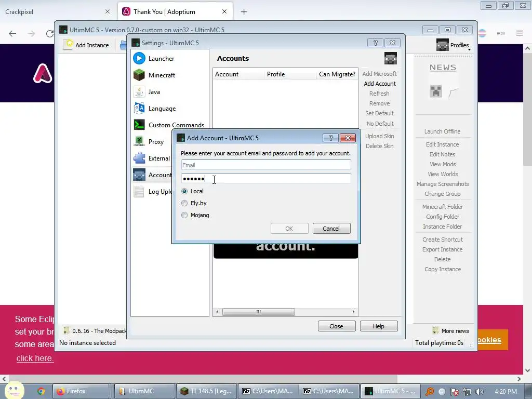Click Export Instance in UltimMC sidebar
Viewport: 532px width, 399px height.
point(443,249)
